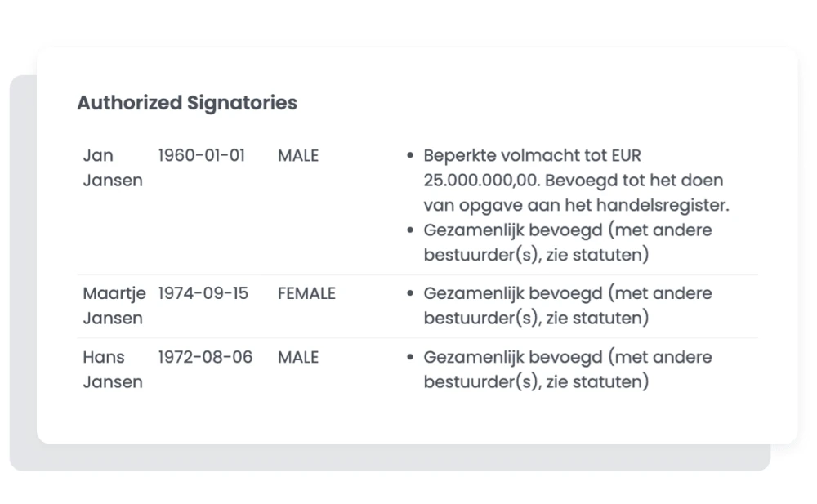817x504 pixels.
Task: Click the handelsregister sentence
Action: (x=576, y=205)
